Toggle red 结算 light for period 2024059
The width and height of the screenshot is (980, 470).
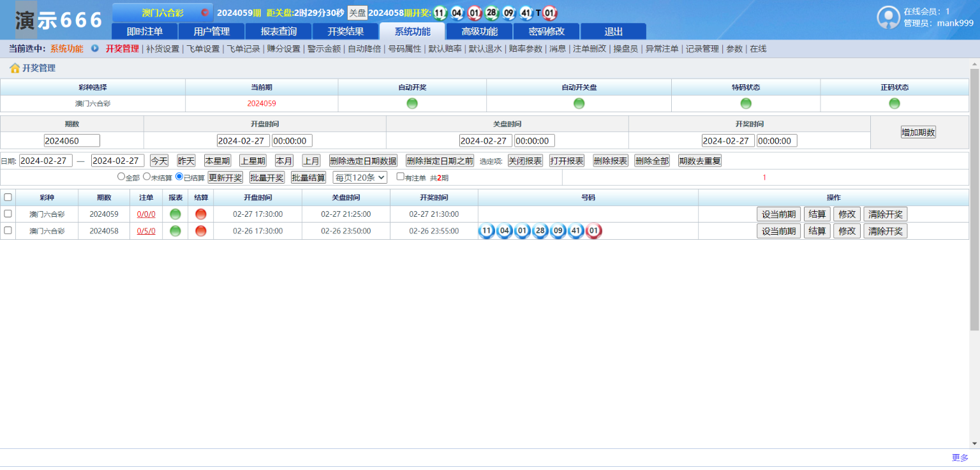[201, 214]
